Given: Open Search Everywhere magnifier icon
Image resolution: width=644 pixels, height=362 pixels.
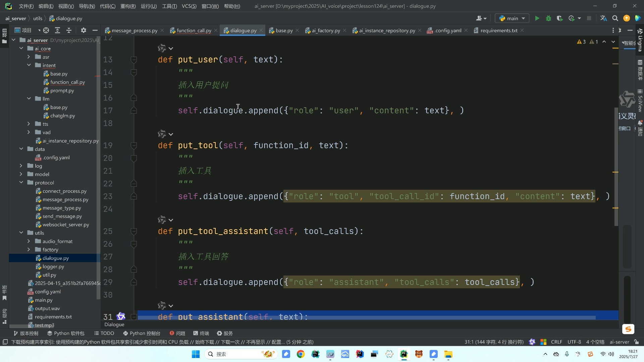Looking at the screenshot, I should pyautogui.click(x=615, y=18).
